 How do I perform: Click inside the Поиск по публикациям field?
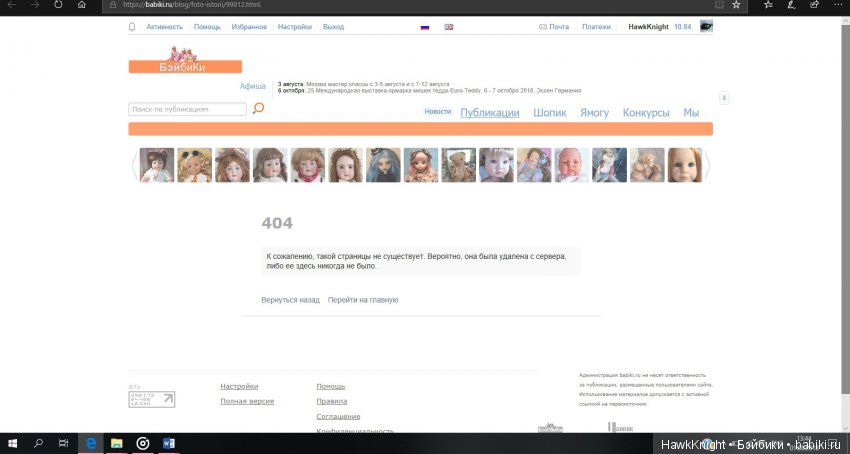click(187, 109)
